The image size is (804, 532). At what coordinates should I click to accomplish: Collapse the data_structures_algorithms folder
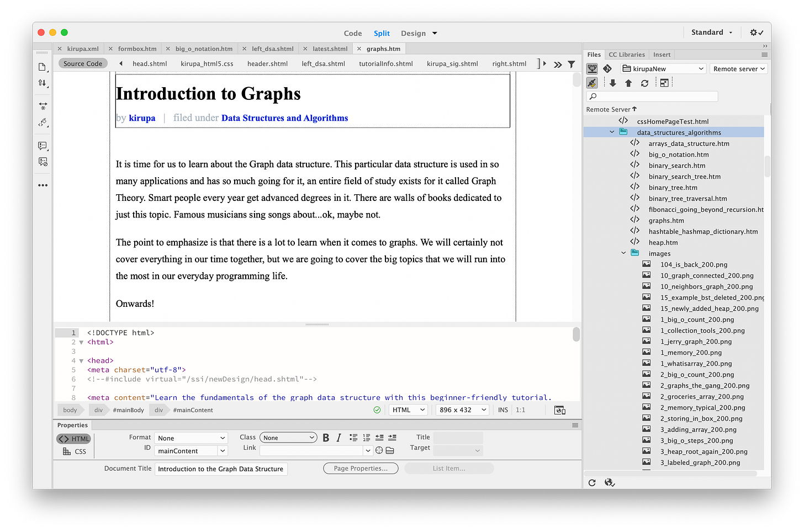(x=612, y=132)
